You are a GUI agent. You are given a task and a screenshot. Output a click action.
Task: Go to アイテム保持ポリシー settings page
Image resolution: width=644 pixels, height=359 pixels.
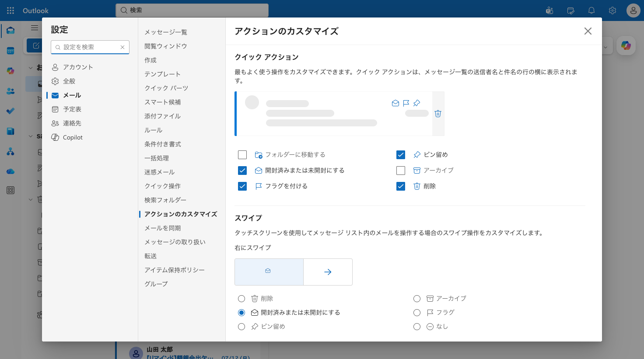pyautogui.click(x=175, y=270)
